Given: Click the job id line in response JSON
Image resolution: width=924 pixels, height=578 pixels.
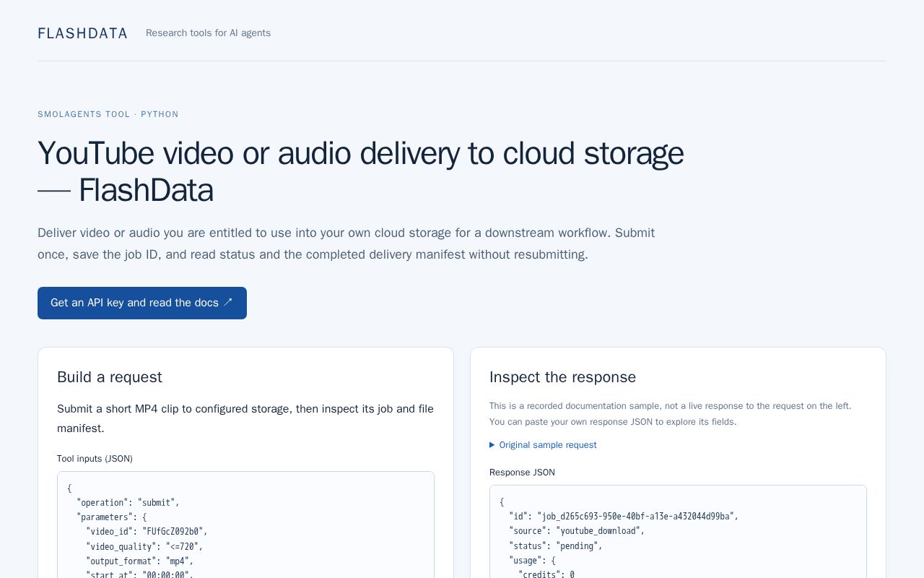Looking at the screenshot, I should 624,517.
